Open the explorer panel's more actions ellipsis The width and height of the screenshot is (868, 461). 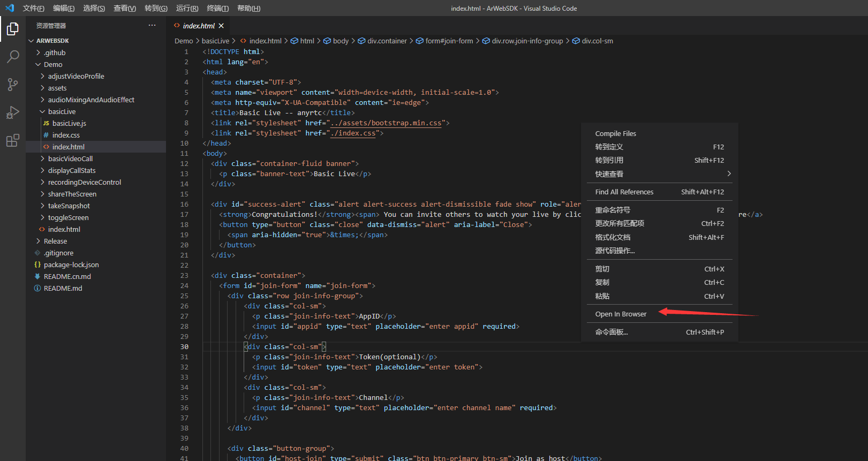click(152, 25)
